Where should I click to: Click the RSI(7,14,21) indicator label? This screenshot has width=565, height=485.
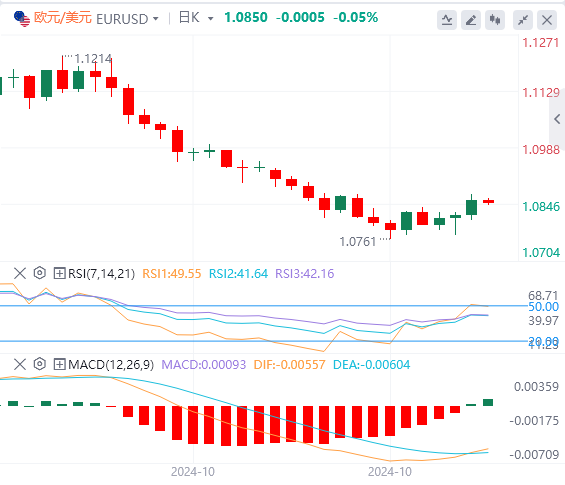tap(101, 273)
